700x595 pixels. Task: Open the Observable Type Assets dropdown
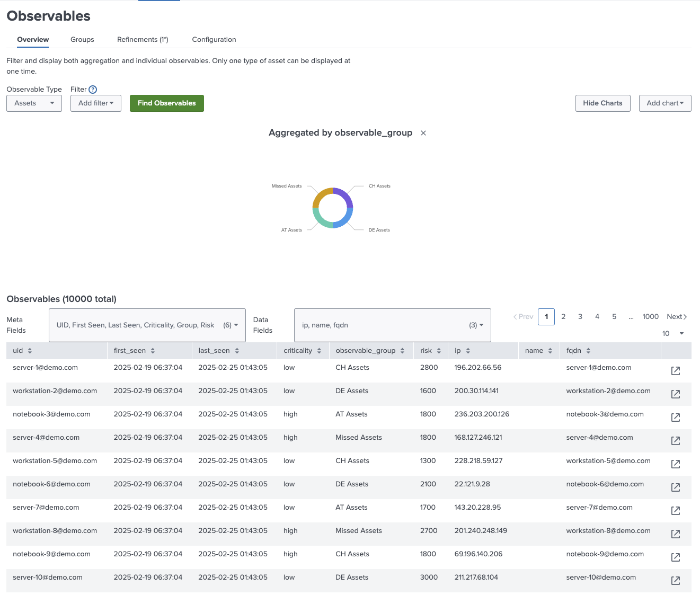pos(34,103)
